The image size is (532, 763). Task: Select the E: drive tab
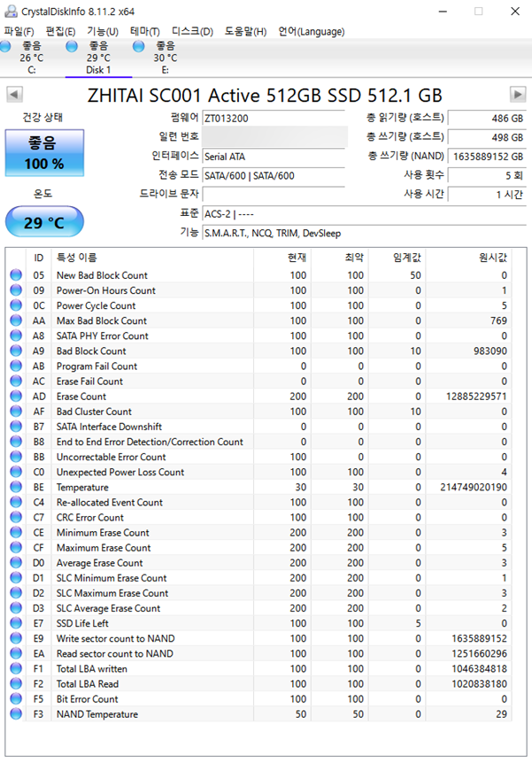[166, 58]
